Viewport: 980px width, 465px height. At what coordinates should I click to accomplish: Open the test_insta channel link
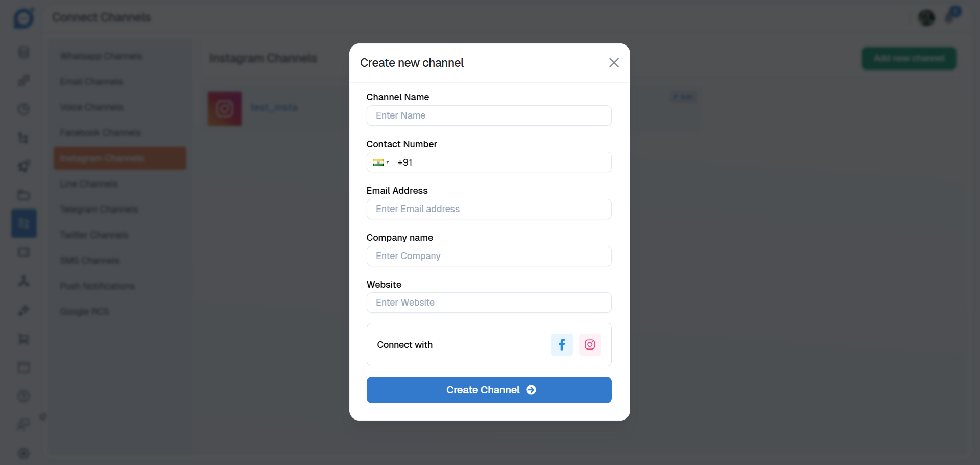274,107
